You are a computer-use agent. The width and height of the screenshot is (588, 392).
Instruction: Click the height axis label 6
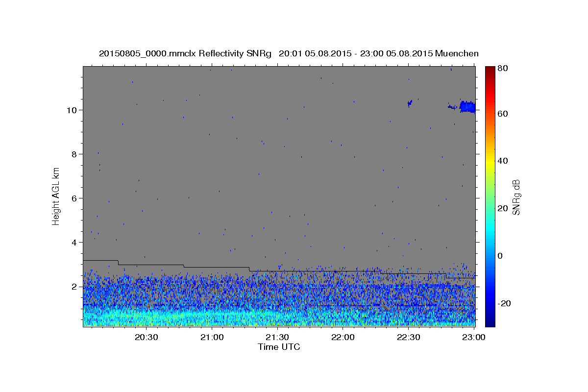(x=75, y=198)
